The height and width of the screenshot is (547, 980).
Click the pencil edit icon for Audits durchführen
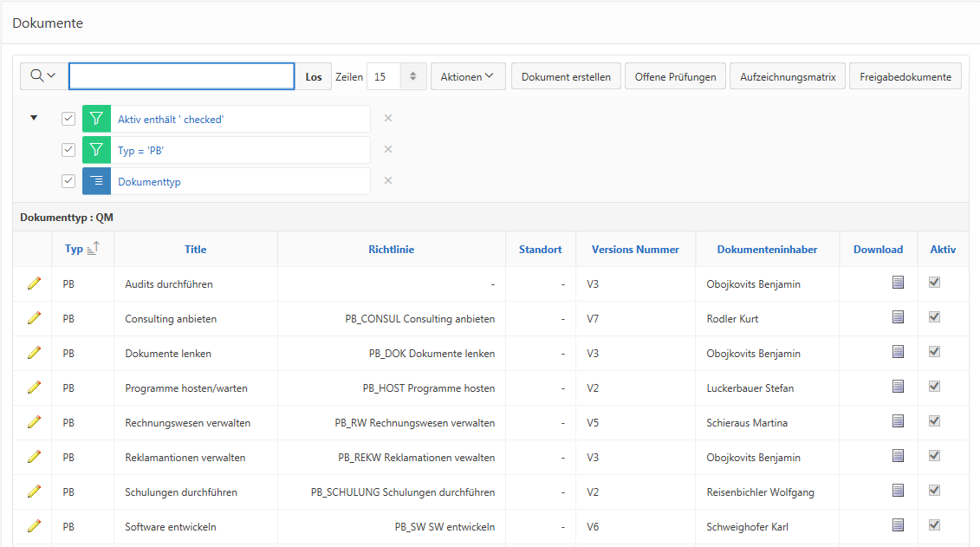34,283
